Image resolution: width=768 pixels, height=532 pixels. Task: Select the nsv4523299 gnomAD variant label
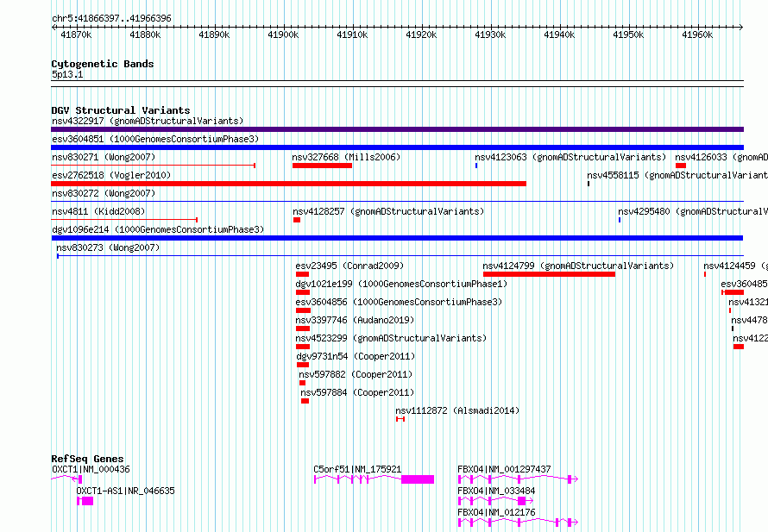(x=391, y=338)
